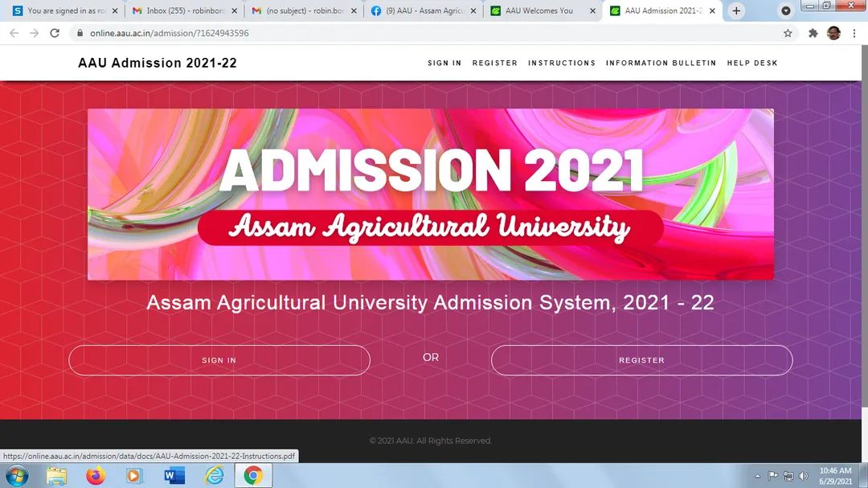Open the network status tray icon
The height and width of the screenshot is (488, 868).
click(788, 476)
